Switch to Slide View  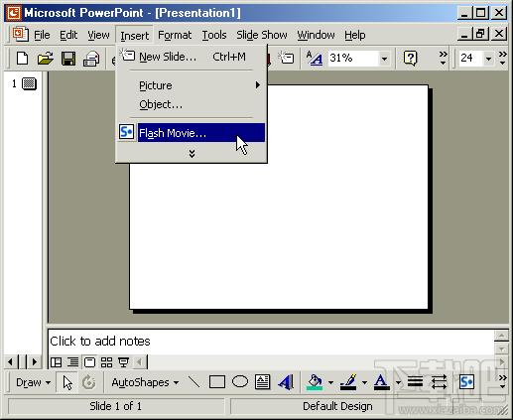click(x=89, y=362)
